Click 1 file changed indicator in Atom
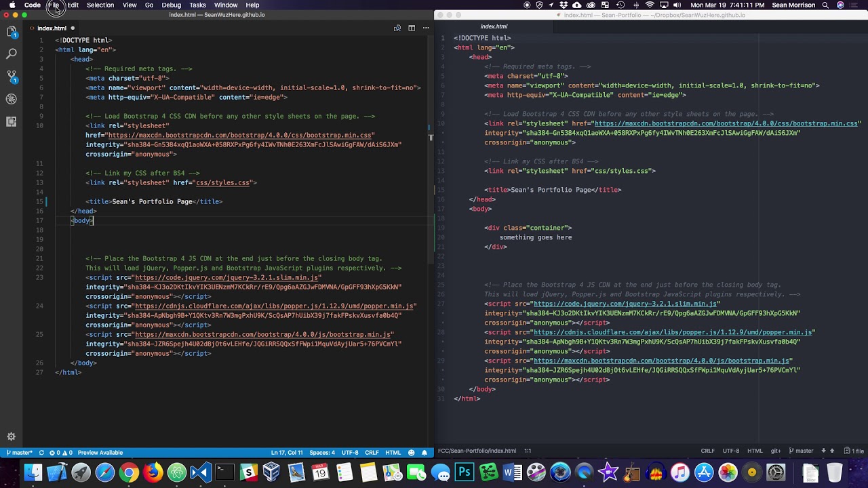The height and width of the screenshot is (488, 868). [x=854, y=451]
